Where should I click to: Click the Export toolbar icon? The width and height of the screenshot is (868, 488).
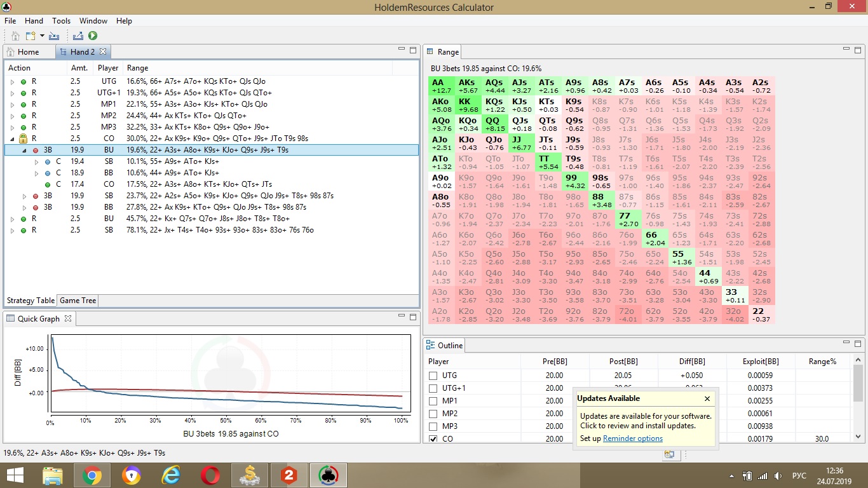[78, 36]
